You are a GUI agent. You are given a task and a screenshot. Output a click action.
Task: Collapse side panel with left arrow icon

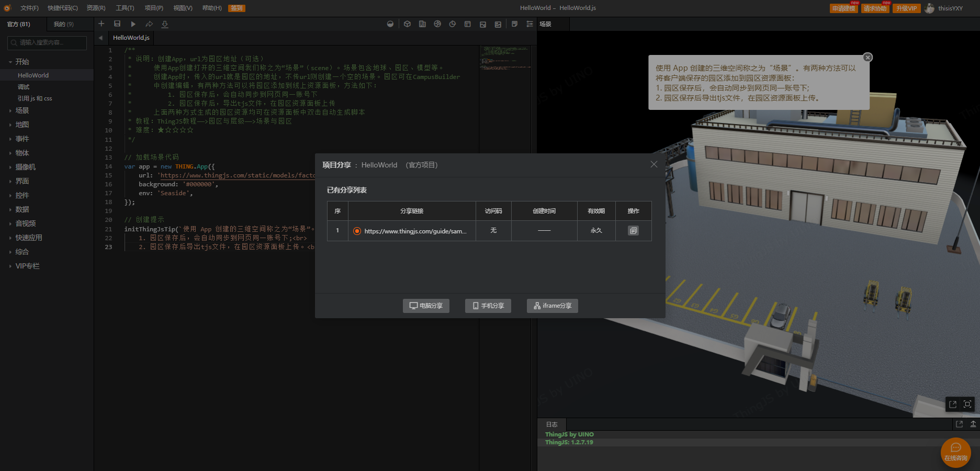100,38
